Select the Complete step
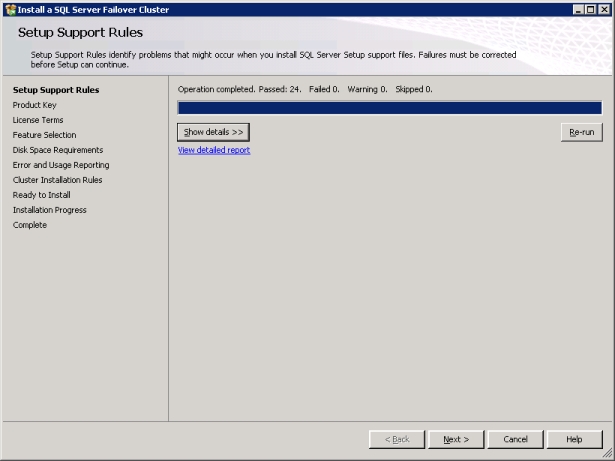Image resolution: width=615 pixels, height=461 pixels. click(30, 225)
